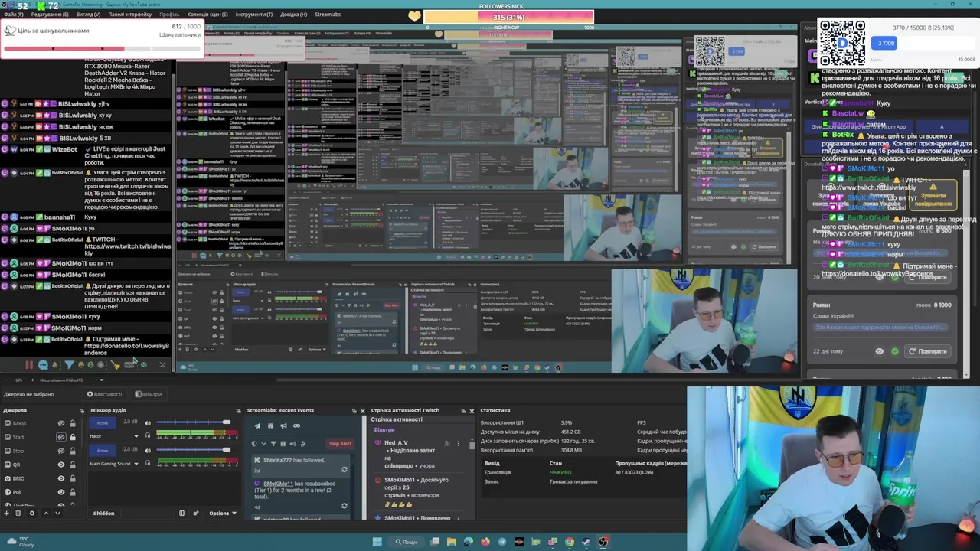The image size is (980, 551).
Task: Undock the Джерела panel
Action: (x=82, y=411)
